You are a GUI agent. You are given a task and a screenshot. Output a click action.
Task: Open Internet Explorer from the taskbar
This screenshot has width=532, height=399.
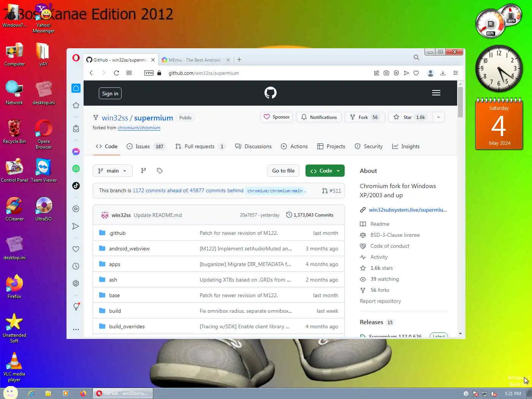31,393
